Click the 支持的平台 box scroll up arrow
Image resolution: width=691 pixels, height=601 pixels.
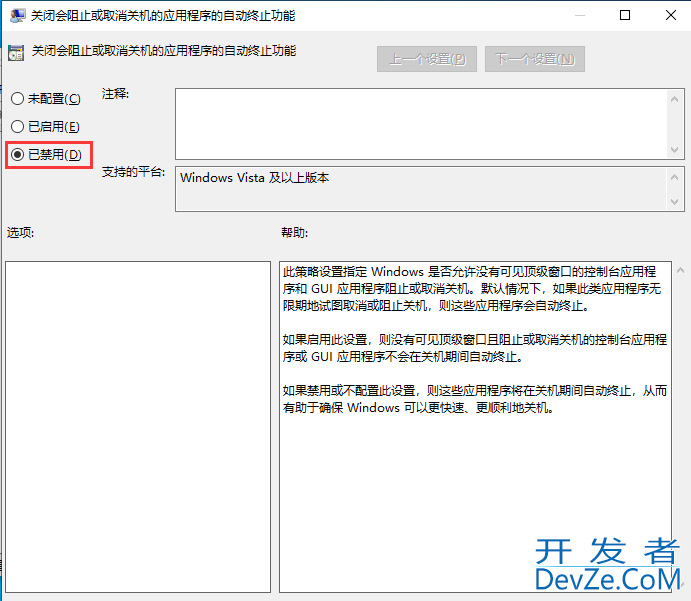click(674, 177)
